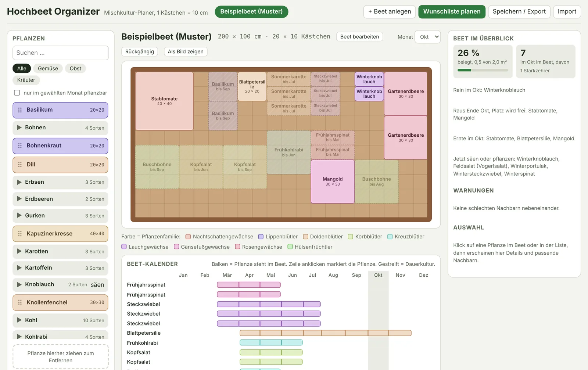Click 'Als Bild zeigen'
This screenshot has width=588, height=370.
point(186,51)
